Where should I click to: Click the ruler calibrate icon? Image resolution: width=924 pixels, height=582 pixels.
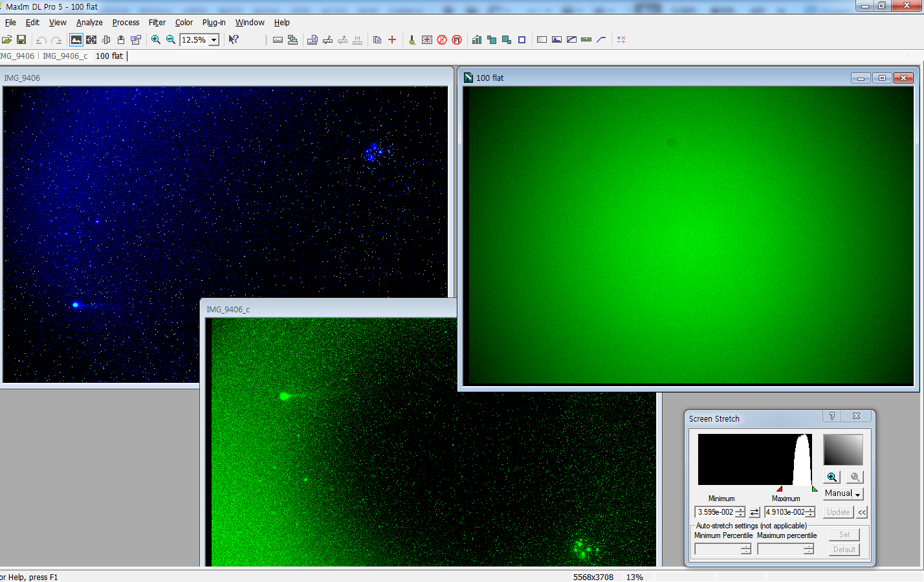tap(278, 39)
